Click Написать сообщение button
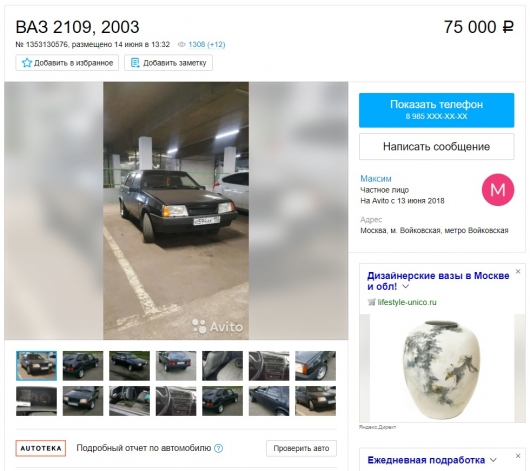 tap(436, 146)
